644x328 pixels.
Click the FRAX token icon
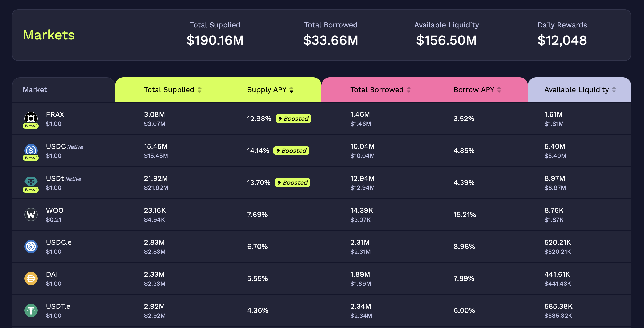coord(31,118)
